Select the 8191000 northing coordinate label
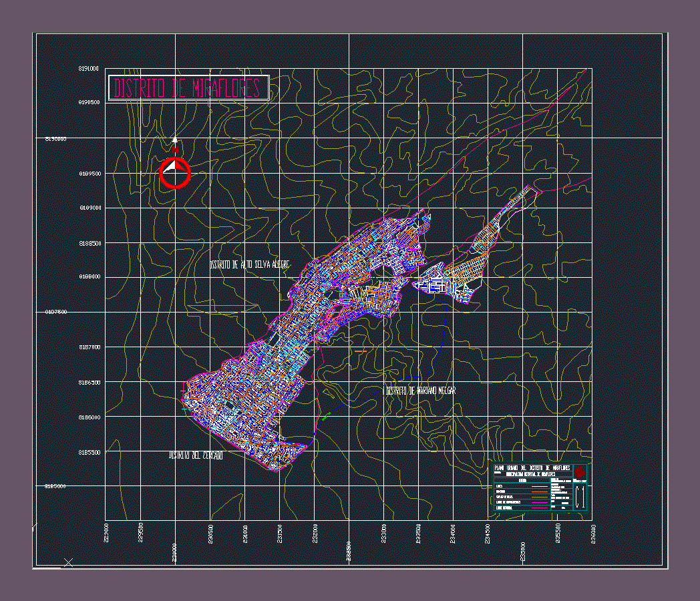This screenshot has width=700, height=601. coord(89,69)
